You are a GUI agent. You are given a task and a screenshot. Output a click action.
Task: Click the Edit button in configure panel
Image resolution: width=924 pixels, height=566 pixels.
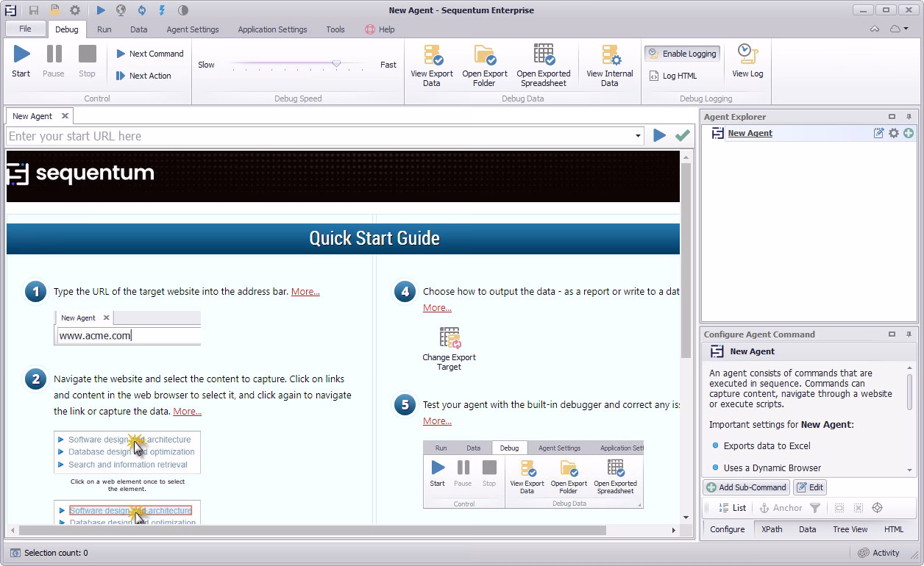pyautogui.click(x=810, y=487)
